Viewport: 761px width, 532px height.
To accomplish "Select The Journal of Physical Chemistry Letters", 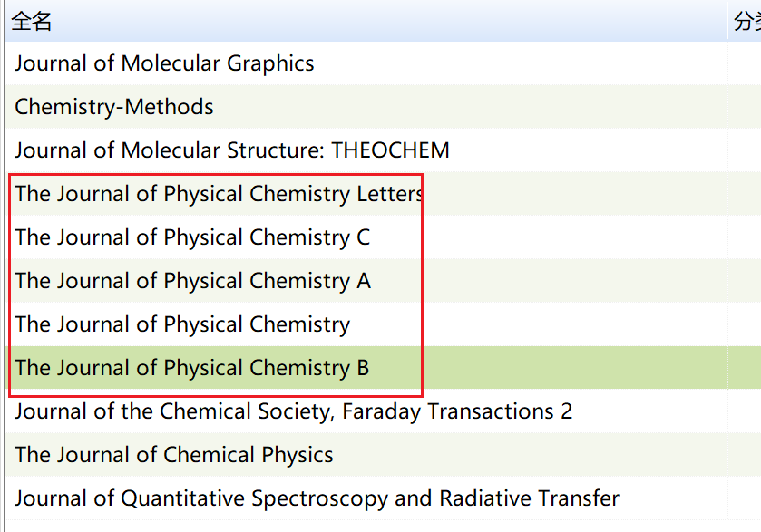I will click(219, 194).
